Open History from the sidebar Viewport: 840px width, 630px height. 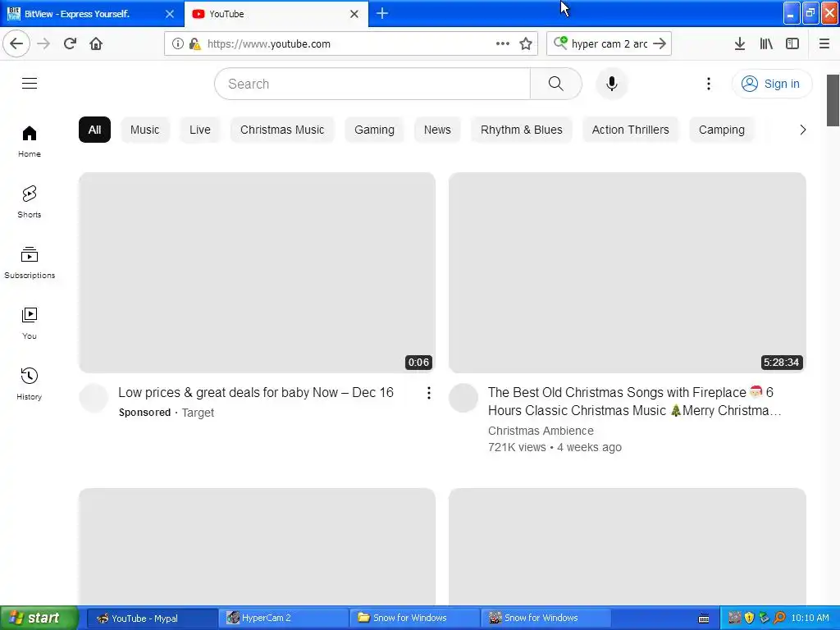pyautogui.click(x=30, y=384)
